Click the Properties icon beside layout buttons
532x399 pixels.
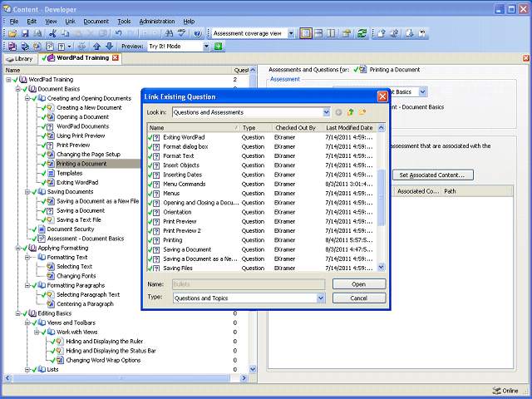347,33
